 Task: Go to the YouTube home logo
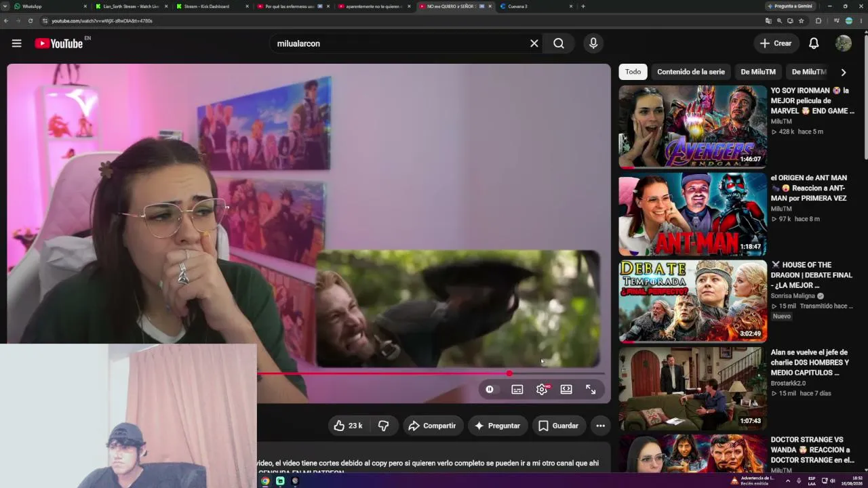[x=59, y=43]
